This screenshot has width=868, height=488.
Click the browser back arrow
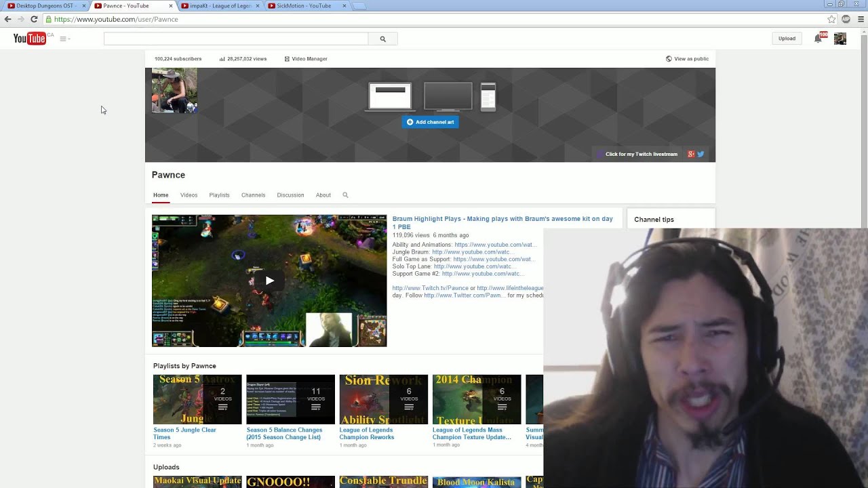tap(7, 19)
